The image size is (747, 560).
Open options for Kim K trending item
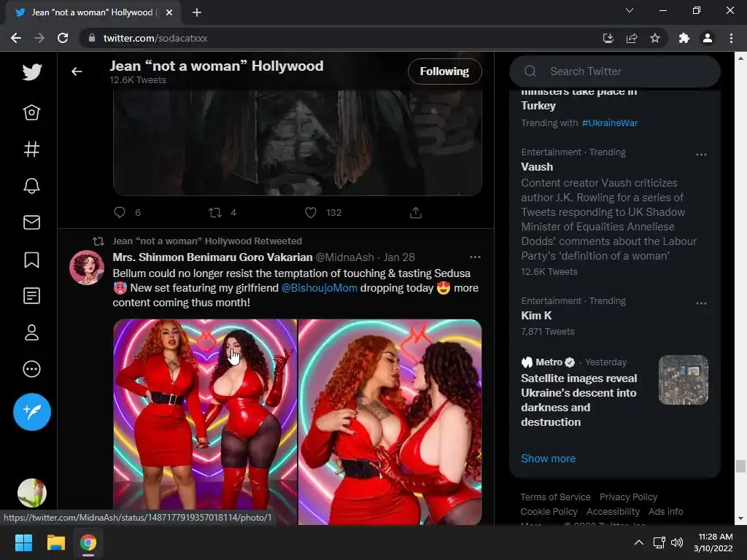pyautogui.click(x=701, y=303)
